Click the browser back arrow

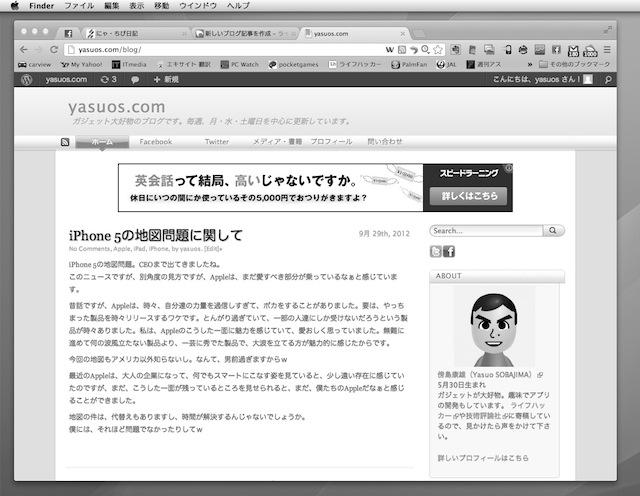[x=24, y=49]
